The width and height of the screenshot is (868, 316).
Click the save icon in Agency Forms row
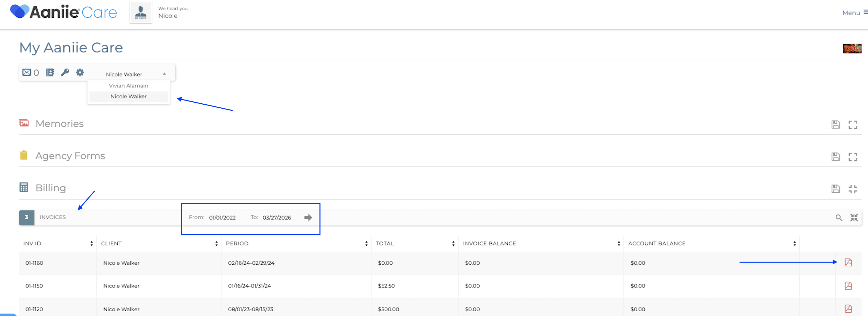pyautogui.click(x=835, y=157)
